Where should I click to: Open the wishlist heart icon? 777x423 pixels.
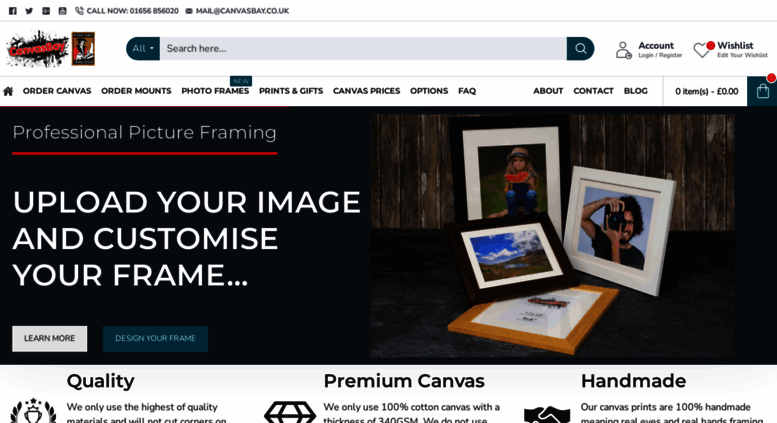[x=702, y=50]
